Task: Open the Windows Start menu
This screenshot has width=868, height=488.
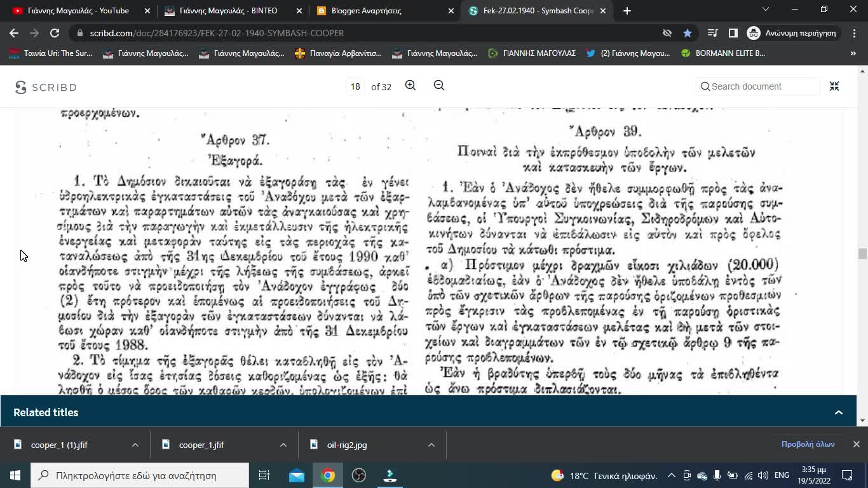Action: click(15, 475)
